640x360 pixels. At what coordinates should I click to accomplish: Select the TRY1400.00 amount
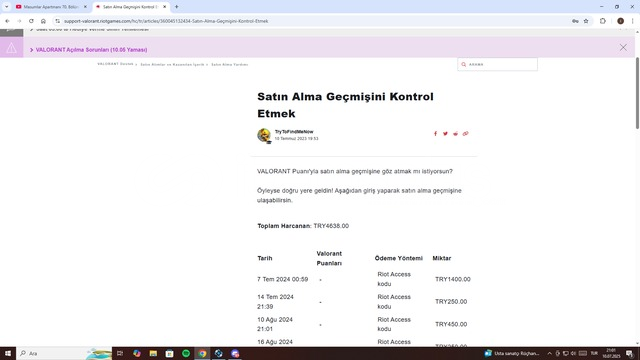point(453,279)
